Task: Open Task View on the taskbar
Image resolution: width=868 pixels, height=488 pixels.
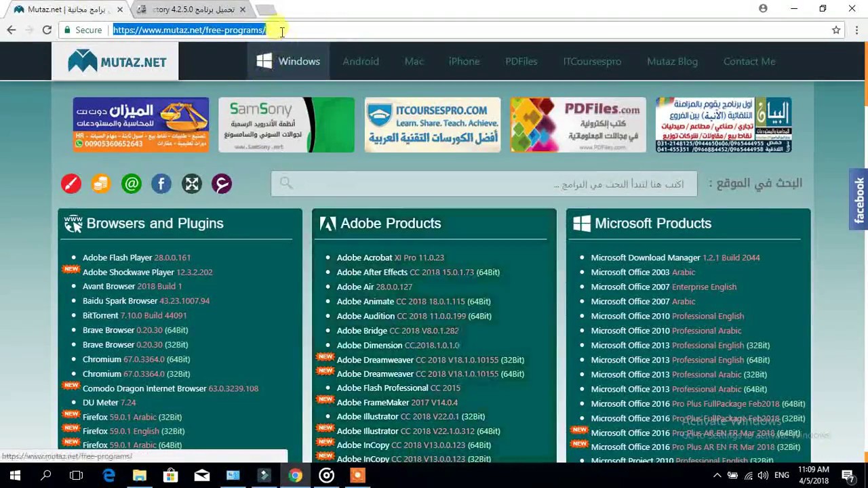Action: click(x=76, y=475)
